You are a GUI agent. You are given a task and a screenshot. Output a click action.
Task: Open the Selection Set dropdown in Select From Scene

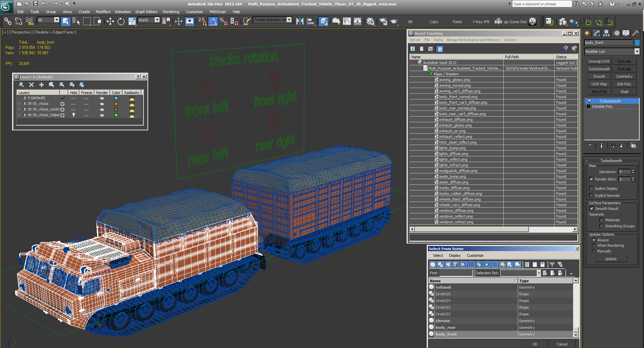pos(538,273)
